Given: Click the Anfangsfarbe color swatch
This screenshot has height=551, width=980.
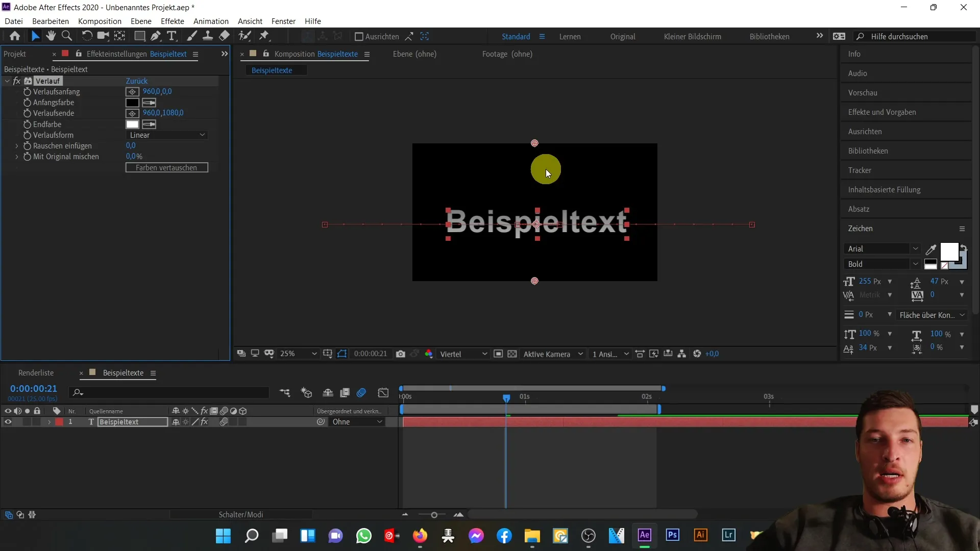Looking at the screenshot, I should (132, 102).
